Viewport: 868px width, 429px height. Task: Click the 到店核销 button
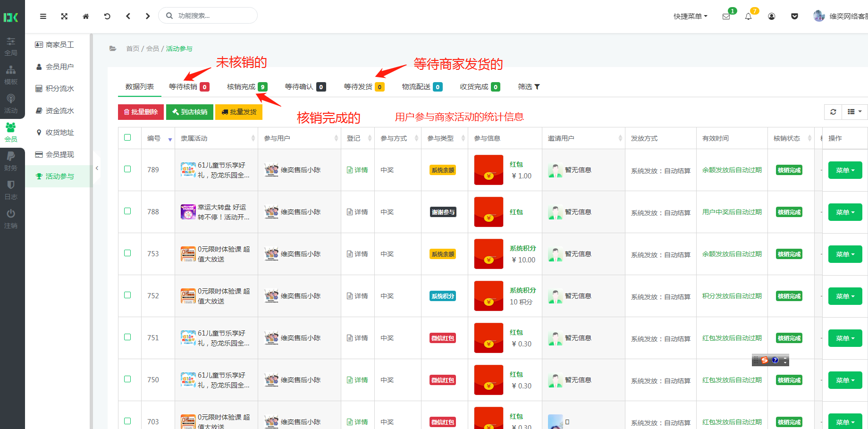coord(190,112)
